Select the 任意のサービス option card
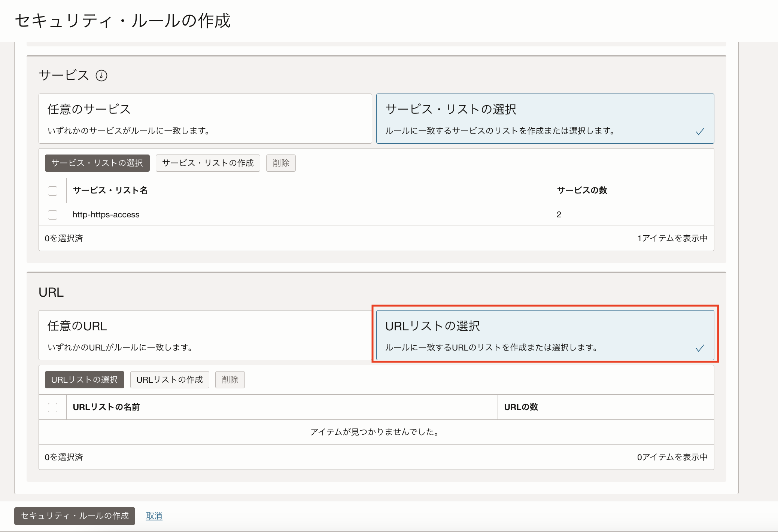 pyautogui.click(x=205, y=119)
